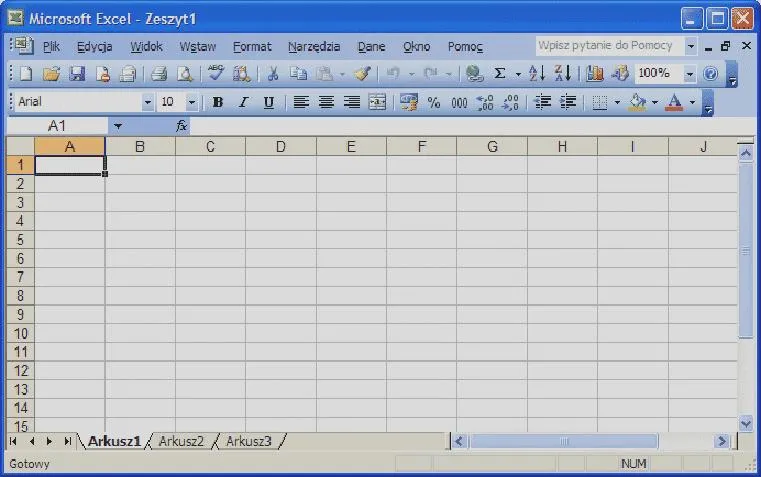Sort descending Z to A
This screenshot has width=761, height=477.
(x=562, y=74)
